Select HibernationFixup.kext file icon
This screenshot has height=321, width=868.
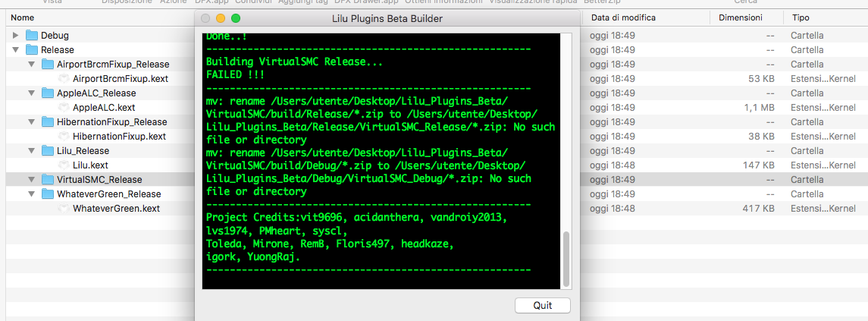pyautogui.click(x=64, y=137)
